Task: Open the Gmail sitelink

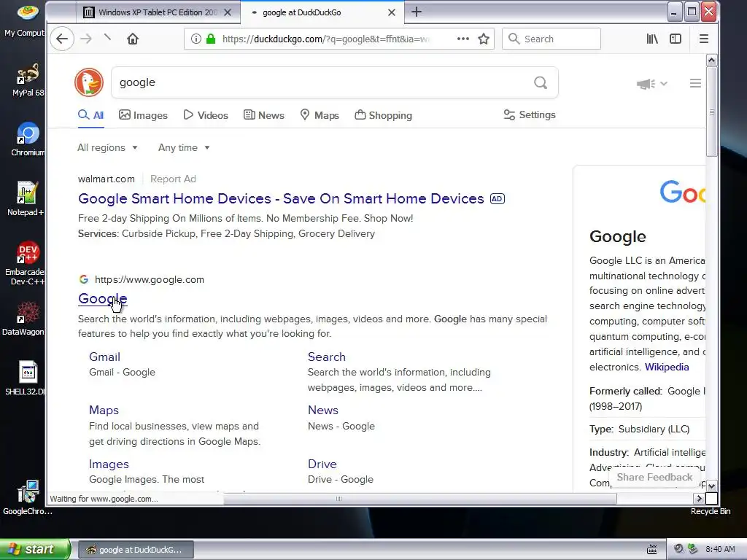Action: click(x=104, y=357)
